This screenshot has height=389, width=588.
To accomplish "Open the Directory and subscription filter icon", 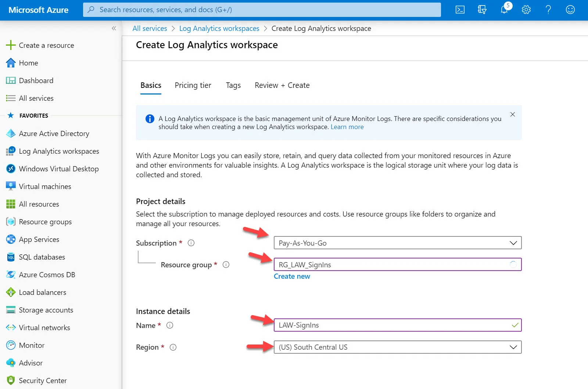I will point(482,10).
